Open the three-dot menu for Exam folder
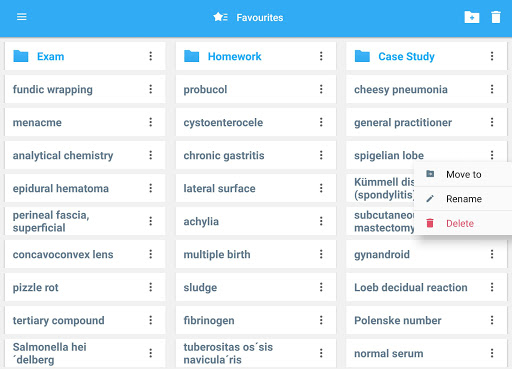This screenshot has height=369, width=512. 151,56
